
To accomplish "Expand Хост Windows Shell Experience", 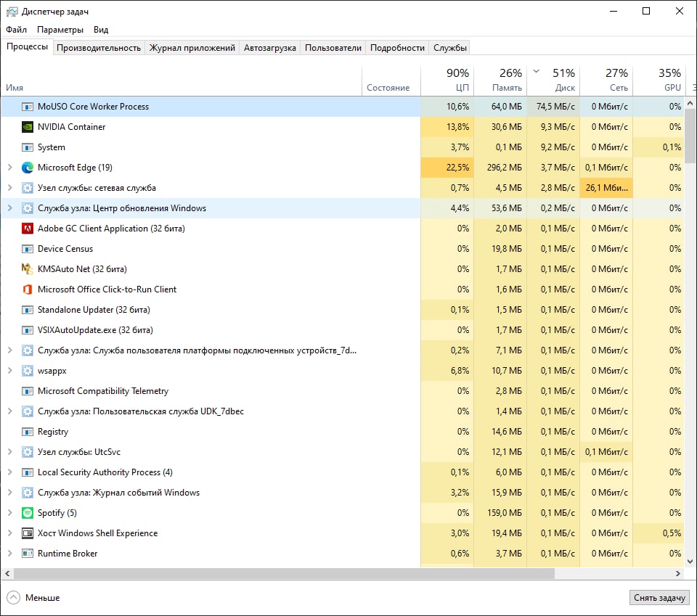I will (x=9, y=533).
